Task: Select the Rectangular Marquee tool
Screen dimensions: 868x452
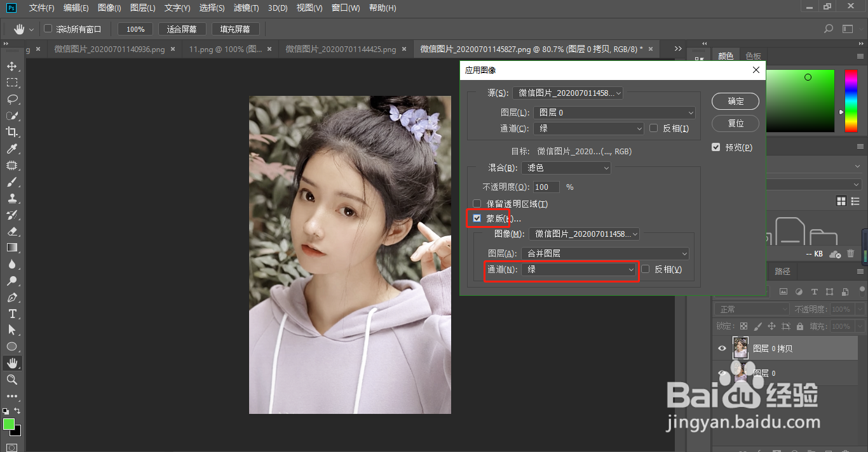Action: (11, 83)
